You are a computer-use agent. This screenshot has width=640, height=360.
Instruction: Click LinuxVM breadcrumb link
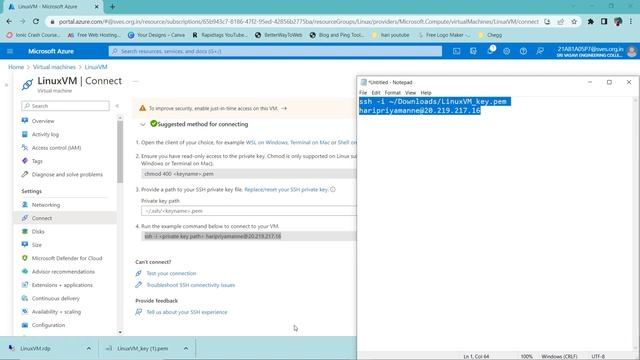click(96, 67)
